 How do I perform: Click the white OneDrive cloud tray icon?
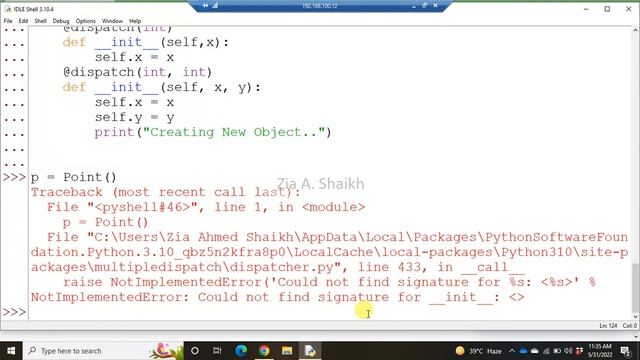pyautogui.click(x=534, y=351)
